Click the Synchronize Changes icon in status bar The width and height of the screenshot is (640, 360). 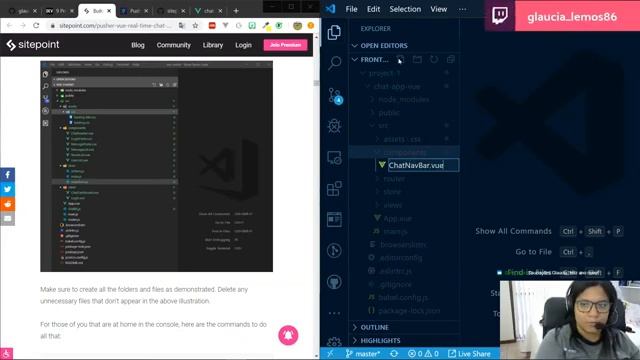(x=394, y=353)
